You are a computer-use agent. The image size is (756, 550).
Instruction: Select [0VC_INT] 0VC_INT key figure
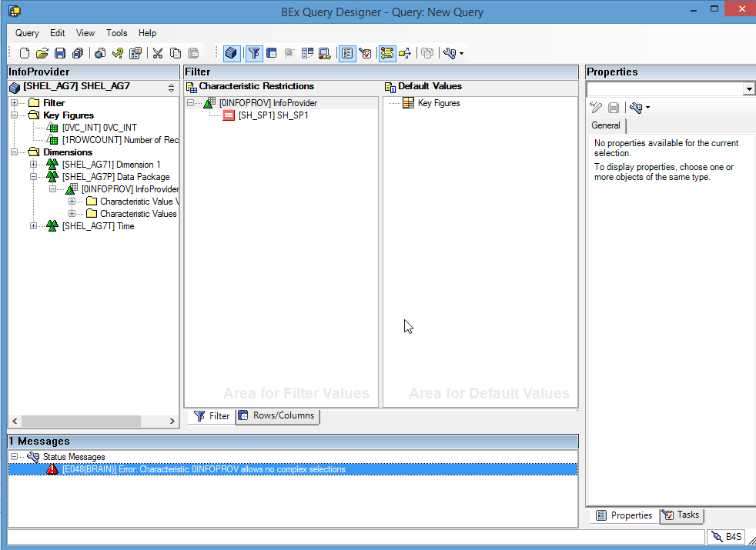click(99, 128)
